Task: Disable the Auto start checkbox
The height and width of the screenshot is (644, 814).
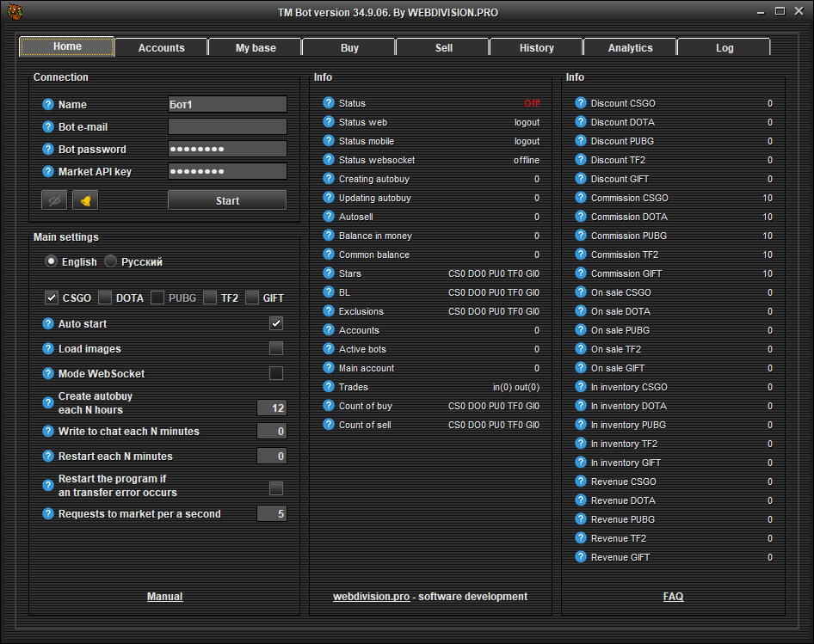Action: [276, 324]
